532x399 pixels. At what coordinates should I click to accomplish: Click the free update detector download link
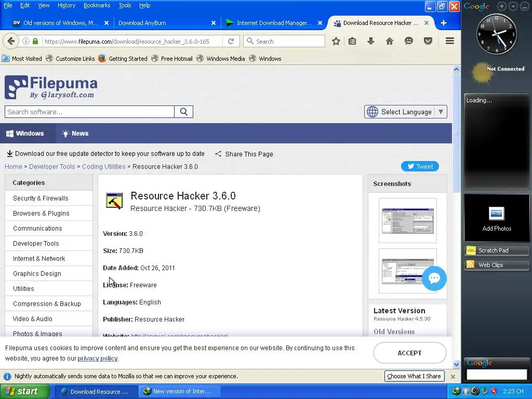(x=105, y=154)
